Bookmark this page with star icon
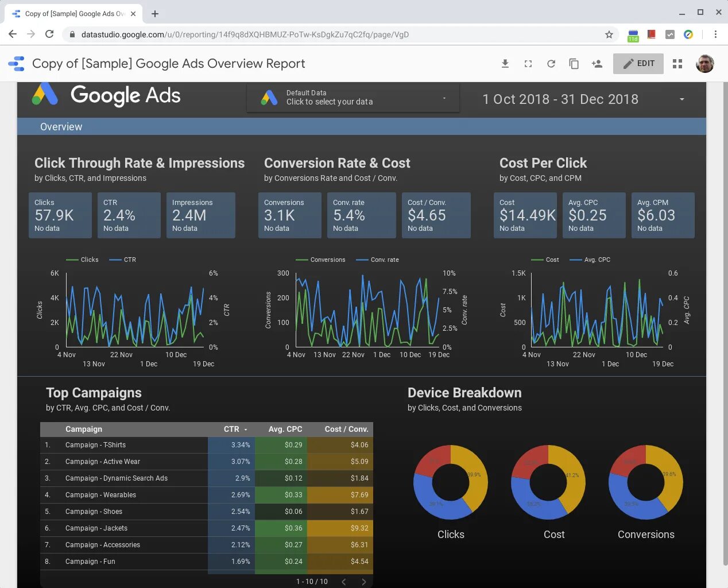Image resolution: width=728 pixels, height=588 pixels. [609, 34]
